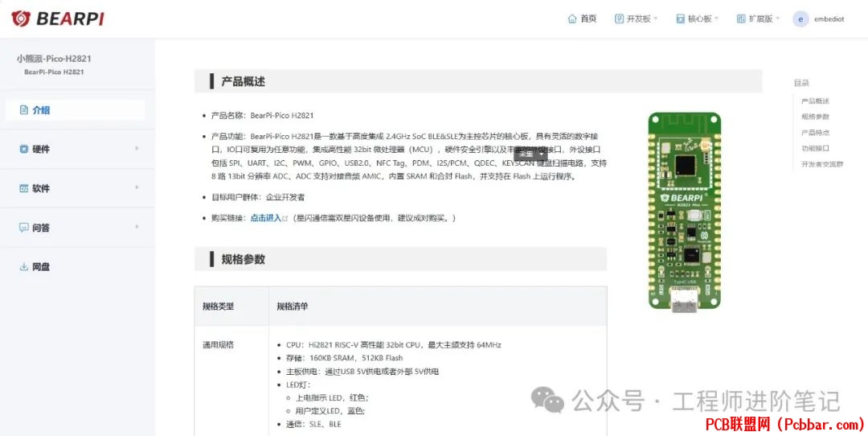Open the 扩展板 menu label
868x436 pixels.
[x=760, y=19]
